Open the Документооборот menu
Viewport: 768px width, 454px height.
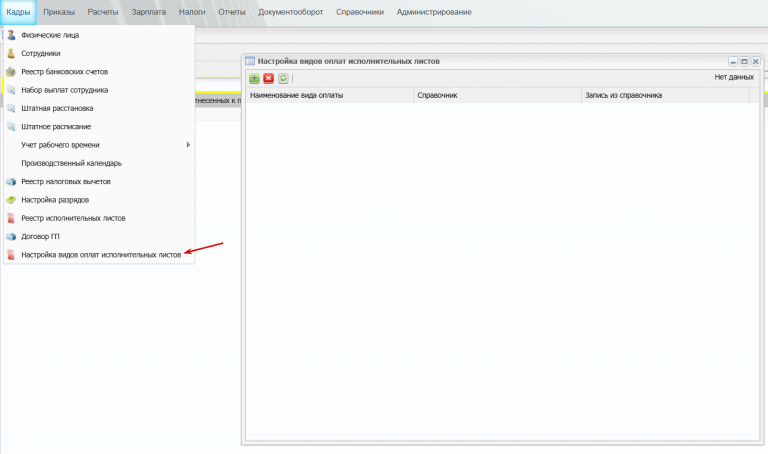[290, 12]
